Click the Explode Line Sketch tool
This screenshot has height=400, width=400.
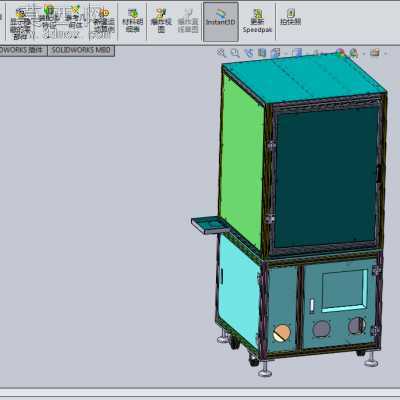pyautogui.click(x=188, y=21)
